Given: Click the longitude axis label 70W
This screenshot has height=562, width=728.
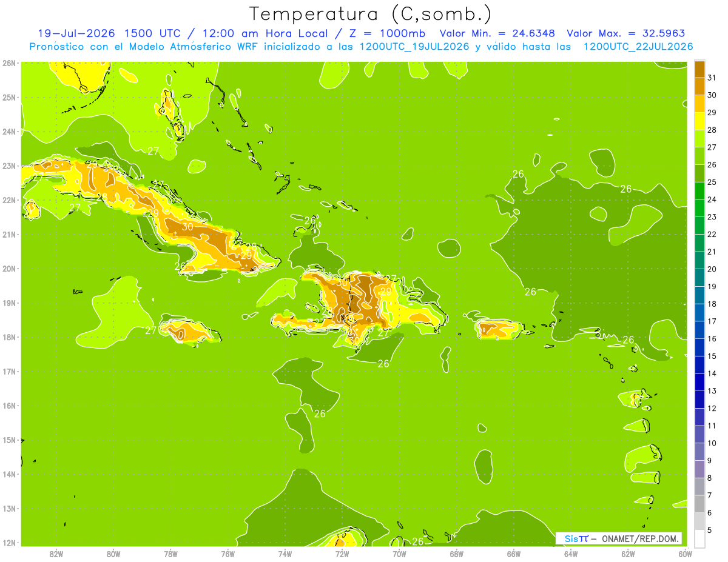Looking at the screenshot, I should click(399, 553).
